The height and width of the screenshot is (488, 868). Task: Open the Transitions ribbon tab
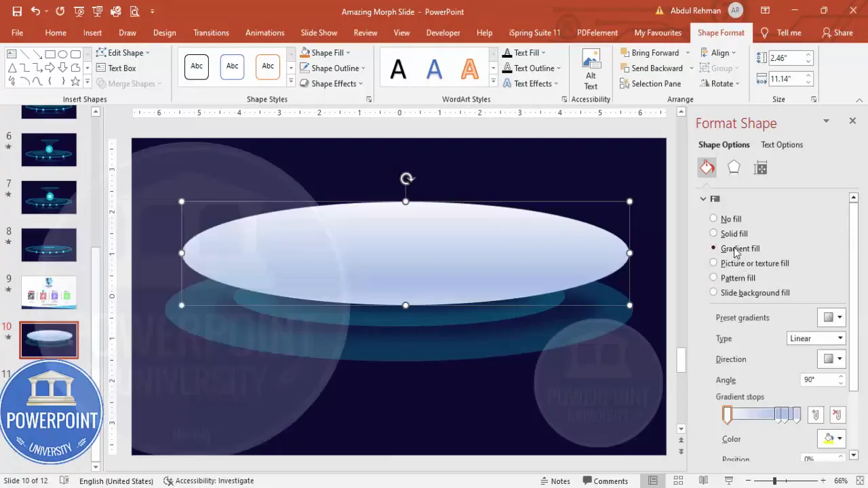(x=212, y=33)
